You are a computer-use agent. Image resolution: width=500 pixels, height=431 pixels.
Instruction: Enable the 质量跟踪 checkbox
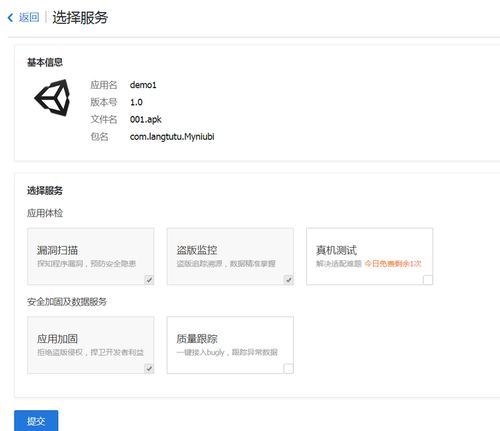[x=288, y=368]
